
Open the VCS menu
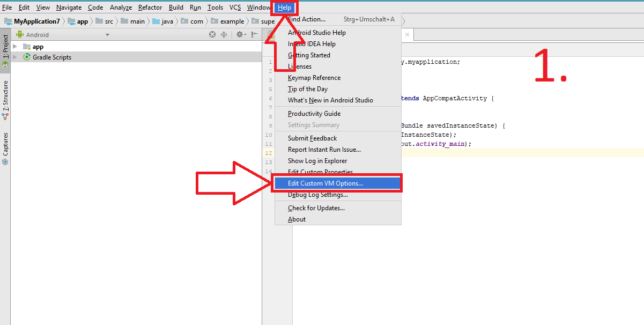coord(235,8)
